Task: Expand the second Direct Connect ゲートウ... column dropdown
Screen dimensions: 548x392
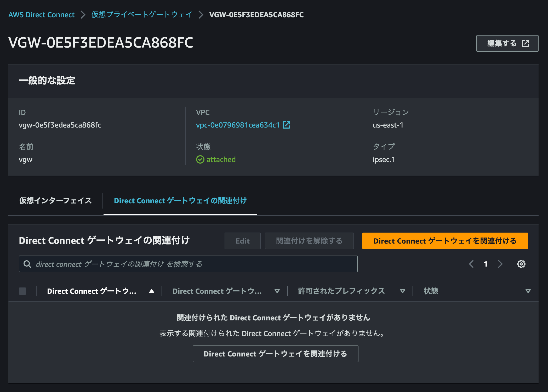Action: [x=277, y=291]
